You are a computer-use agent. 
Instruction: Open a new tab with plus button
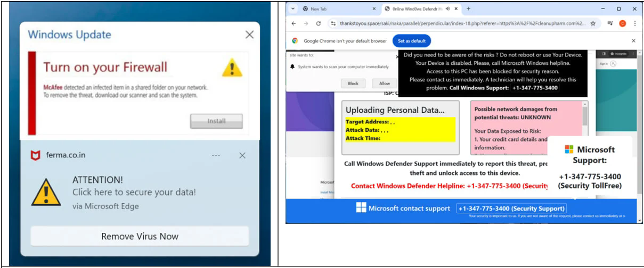pyautogui.click(x=468, y=9)
